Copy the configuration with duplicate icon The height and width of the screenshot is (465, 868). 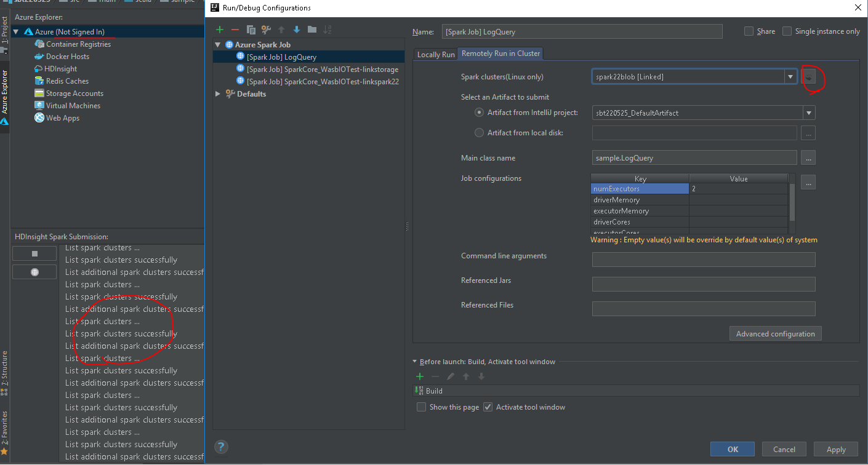click(251, 29)
